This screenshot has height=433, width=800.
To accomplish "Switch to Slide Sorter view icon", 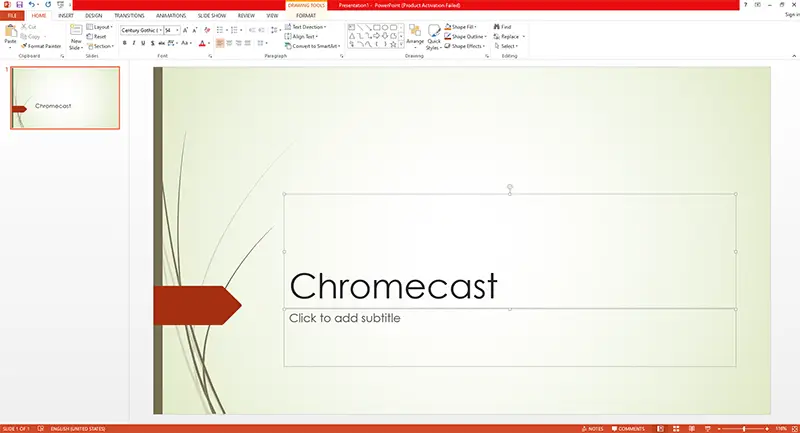I will tap(676, 428).
